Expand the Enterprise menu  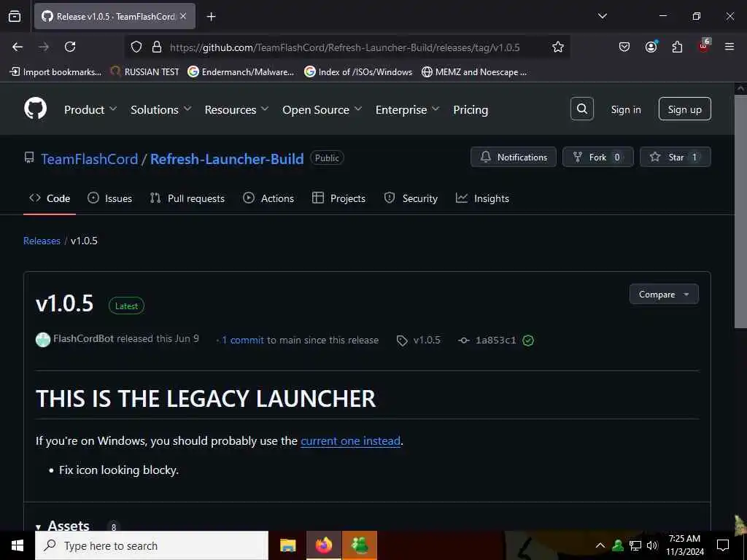[407, 109]
